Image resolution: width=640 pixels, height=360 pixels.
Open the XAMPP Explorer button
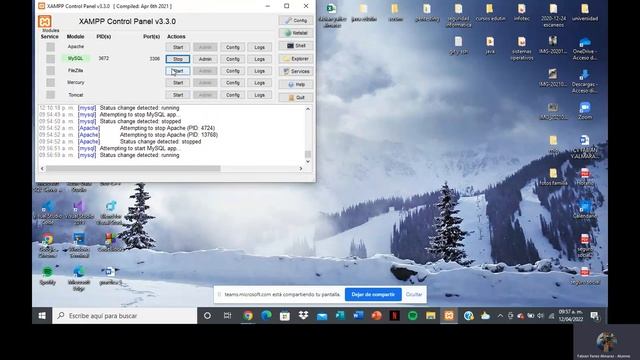(296, 59)
